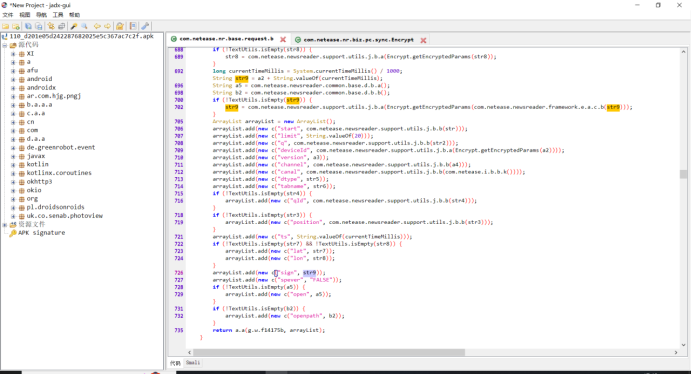
Task: Expand the 资源文件 resources node
Action: click(x=5, y=224)
